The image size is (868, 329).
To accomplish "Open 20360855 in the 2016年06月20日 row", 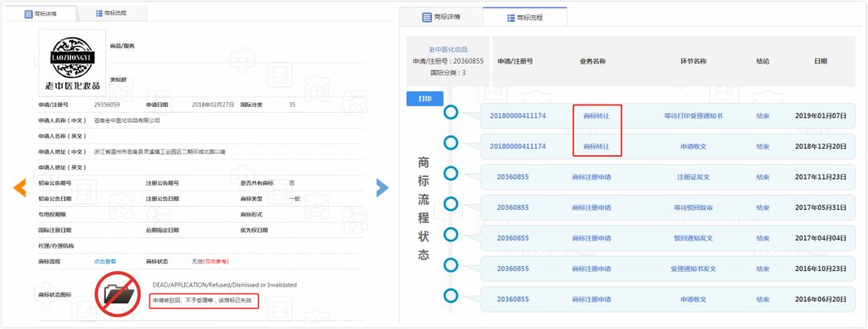I will click(x=513, y=299).
